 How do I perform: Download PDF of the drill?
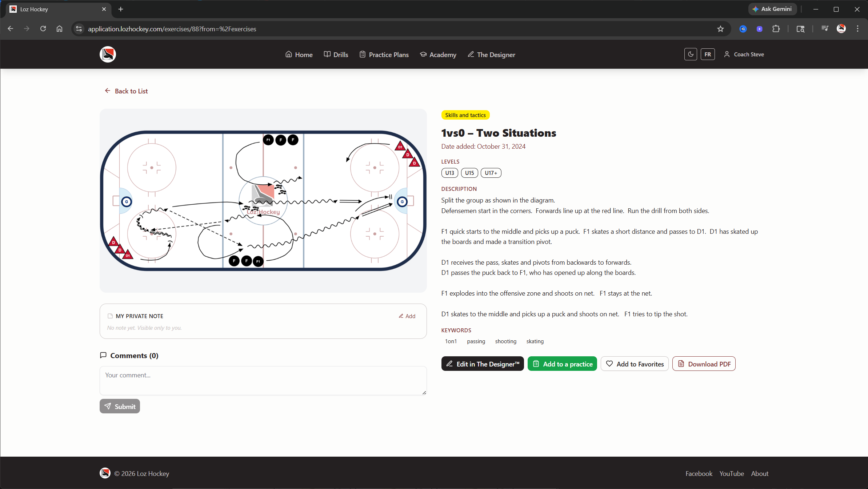704,364
